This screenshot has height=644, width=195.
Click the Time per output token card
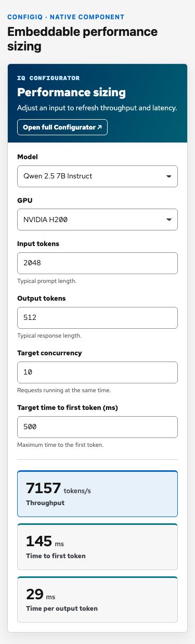point(97,599)
